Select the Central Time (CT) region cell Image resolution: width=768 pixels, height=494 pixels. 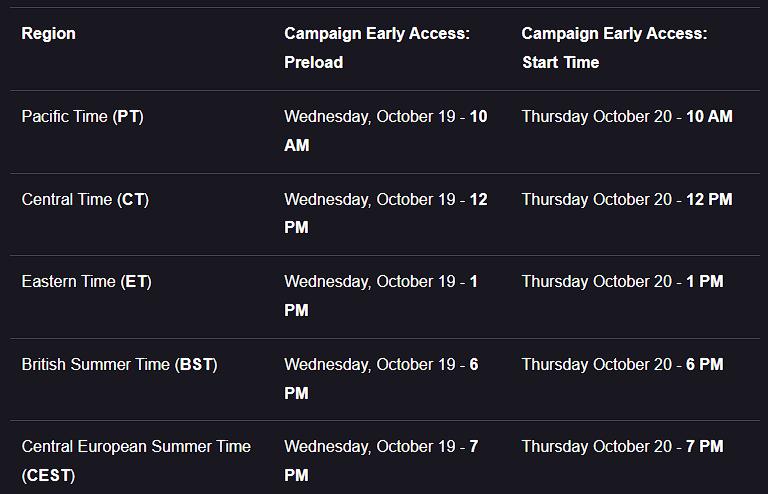point(85,200)
